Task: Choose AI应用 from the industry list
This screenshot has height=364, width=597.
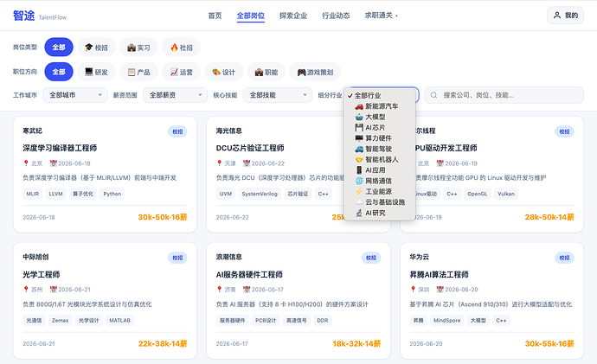Action: tap(380, 170)
